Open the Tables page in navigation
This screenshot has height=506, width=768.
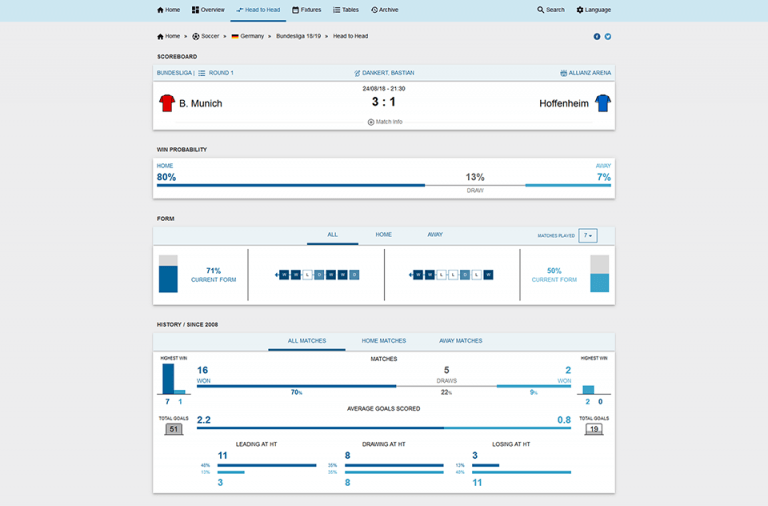pyautogui.click(x=346, y=10)
